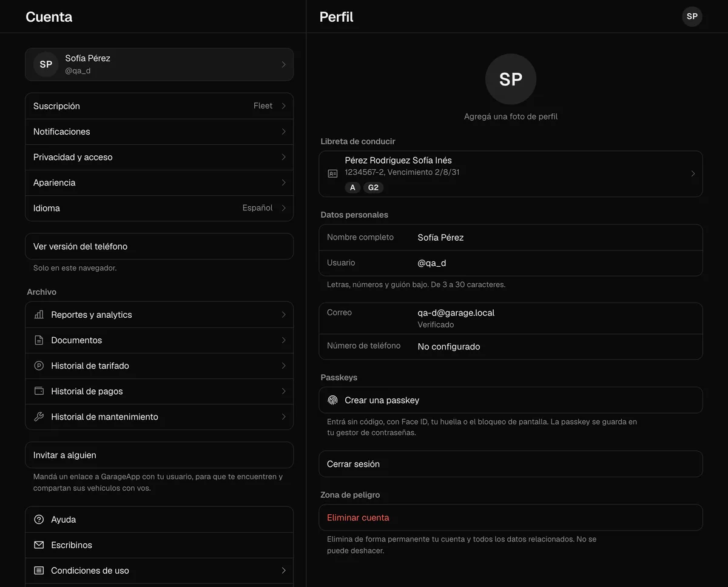Click the name Pérez Rodríguez Sofía Inés
This screenshot has height=587, width=728.
[x=398, y=161]
